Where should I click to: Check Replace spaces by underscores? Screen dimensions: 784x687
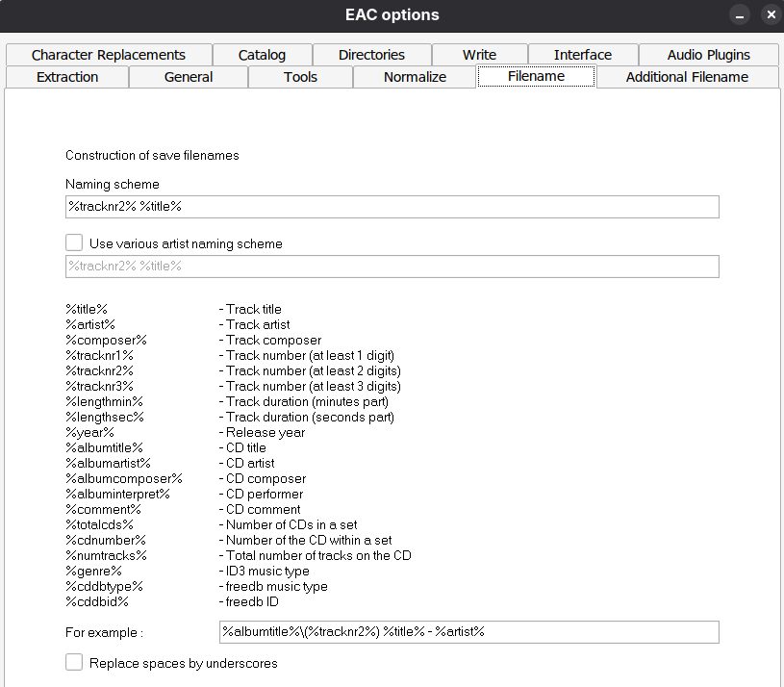pos(74,662)
